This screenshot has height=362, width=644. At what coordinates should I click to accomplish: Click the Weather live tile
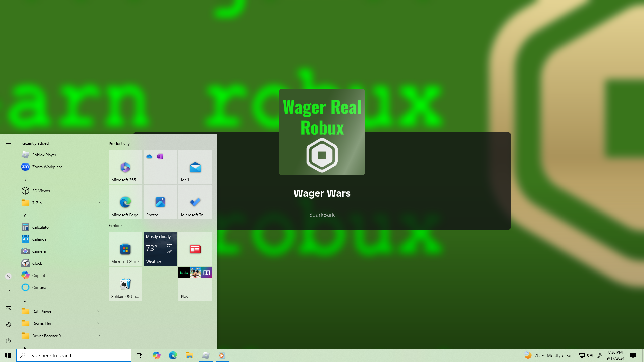160,249
